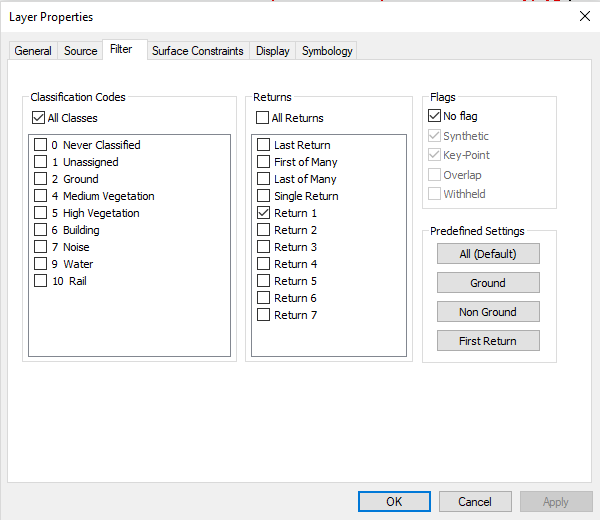This screenshot has height=520, width=600.
Task: Uncheck the All Classes checkbox
Action: (x=38, y=118)
